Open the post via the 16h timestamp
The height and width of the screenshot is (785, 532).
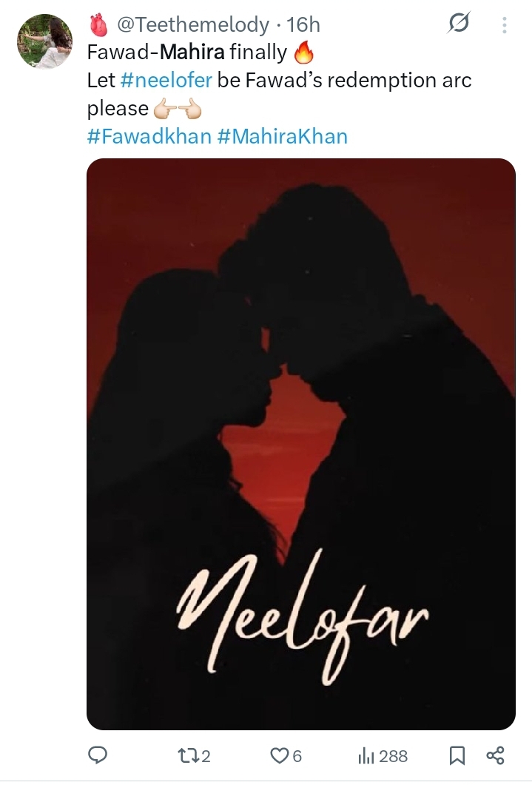pyautogui.click(x=303, y=24)
